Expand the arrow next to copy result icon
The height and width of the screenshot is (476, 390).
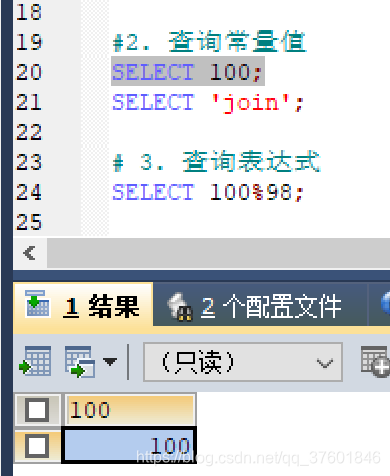coord(110,361)
